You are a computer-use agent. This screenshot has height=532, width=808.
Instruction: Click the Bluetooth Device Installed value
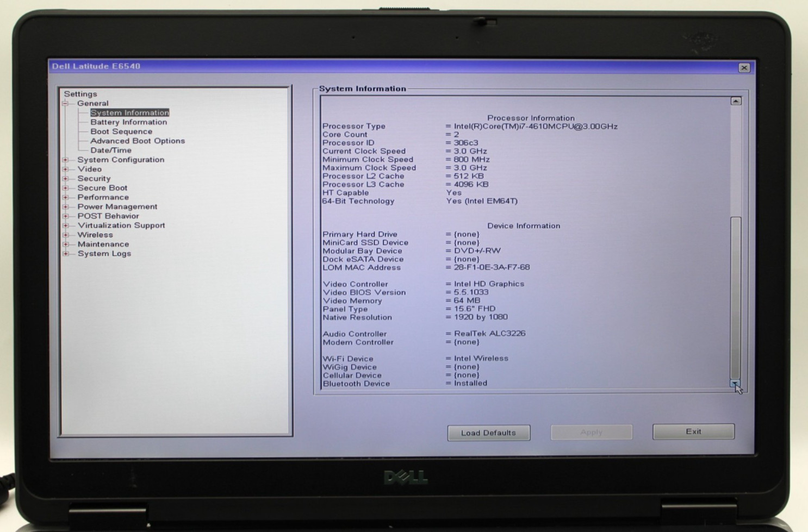tap(470, 383)
